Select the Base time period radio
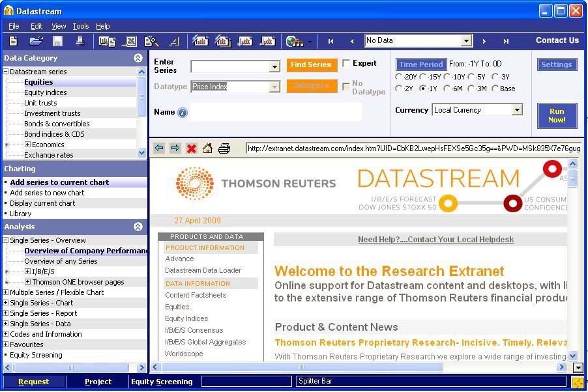 point(495,89)
